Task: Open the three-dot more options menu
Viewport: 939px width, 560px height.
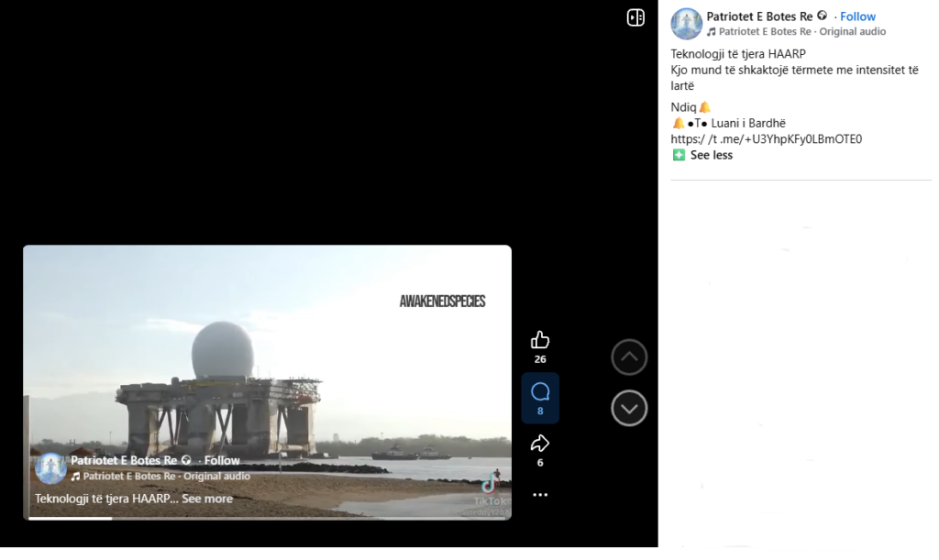Action: pos(540,495)
